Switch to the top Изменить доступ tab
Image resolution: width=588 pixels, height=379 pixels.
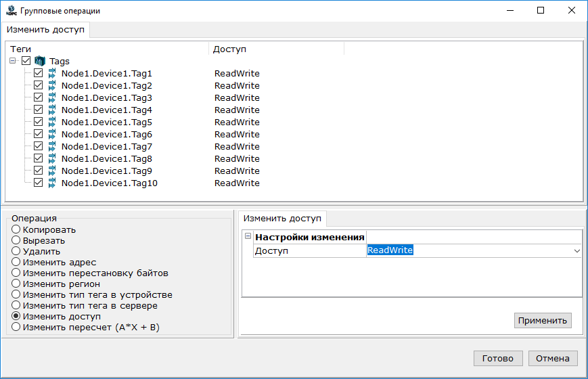[x=46, y=30]
